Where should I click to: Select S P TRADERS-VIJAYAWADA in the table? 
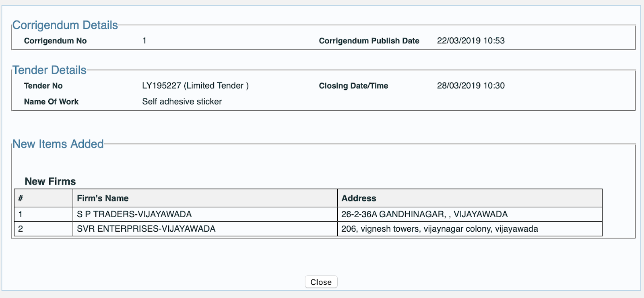(134, 214)
